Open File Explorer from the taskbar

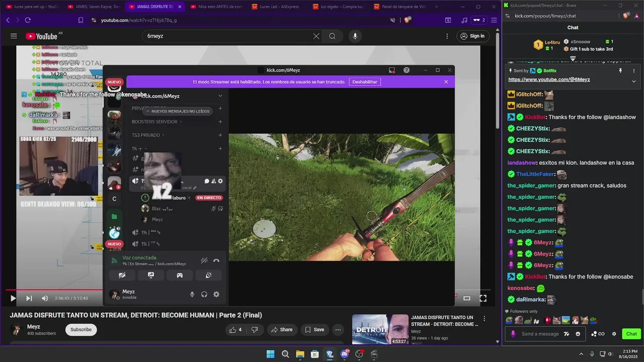(300, 354)
